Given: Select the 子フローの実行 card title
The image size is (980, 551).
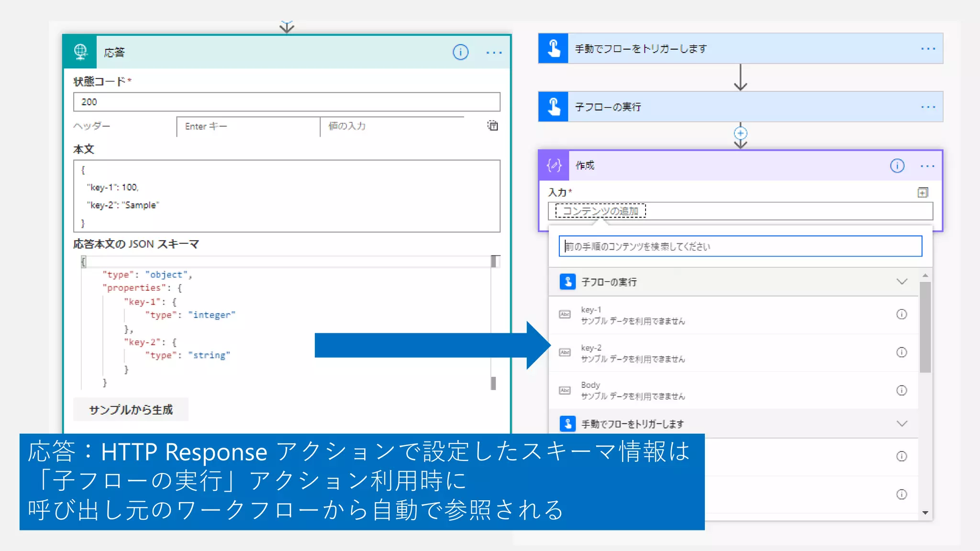Looking at the screenshot, I should (x=608, y=107).
